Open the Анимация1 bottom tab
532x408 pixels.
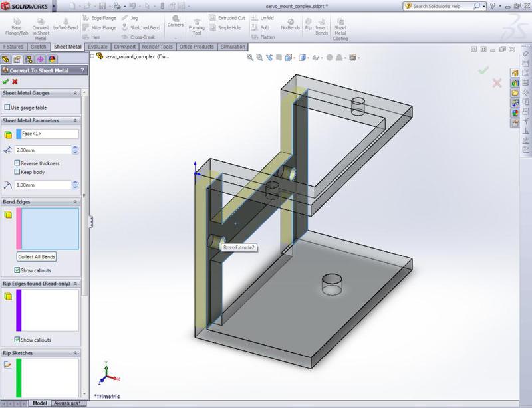click(x=68, y=403)
